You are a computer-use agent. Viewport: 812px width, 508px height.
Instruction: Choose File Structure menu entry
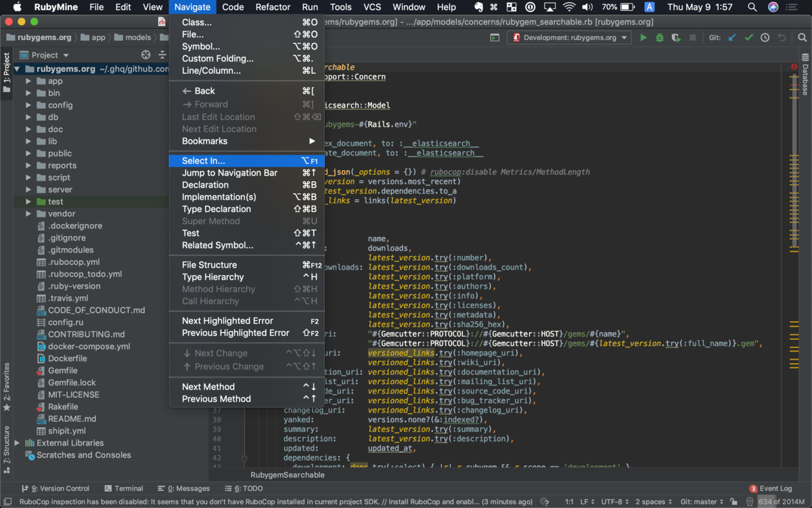coord(247,265)
